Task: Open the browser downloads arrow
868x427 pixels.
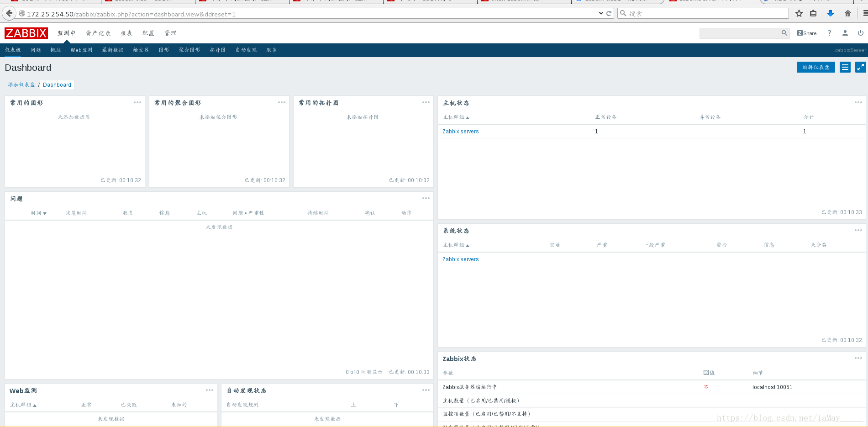Action: pos(831,14)
